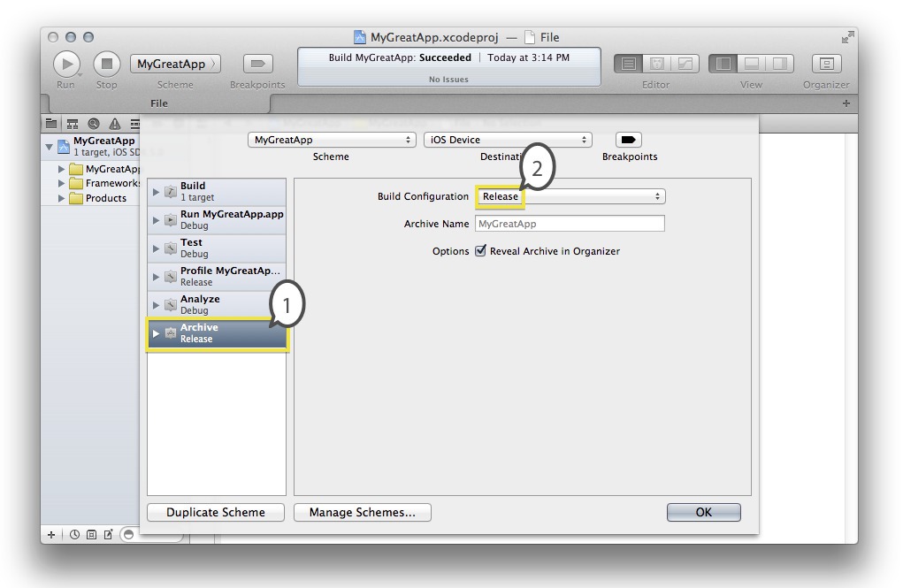Click the 'Today at 3:14 PM' timestamp

(528, 57)
